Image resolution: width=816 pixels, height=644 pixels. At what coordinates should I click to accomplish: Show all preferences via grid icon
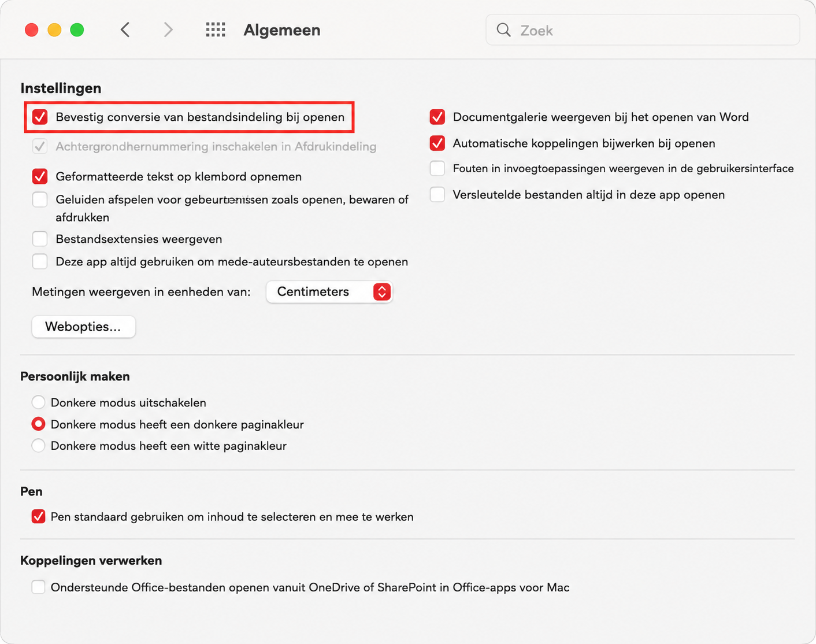(216, 29)
